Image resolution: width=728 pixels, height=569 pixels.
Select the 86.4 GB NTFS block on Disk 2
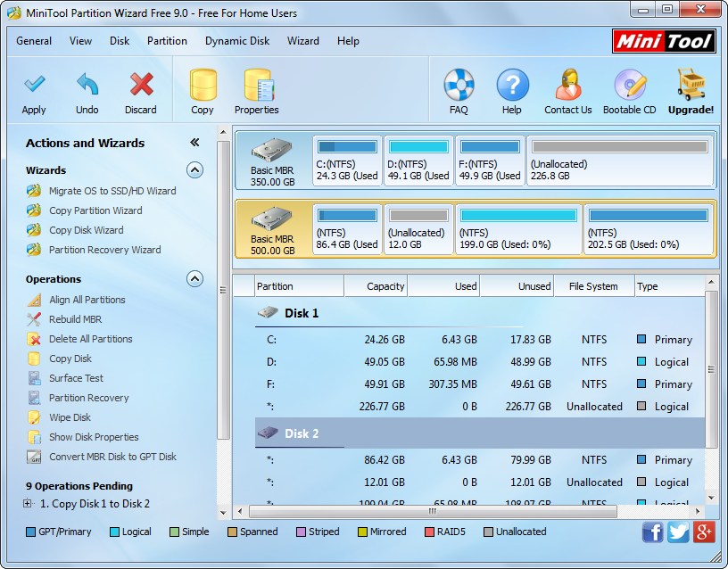[347, 230]
